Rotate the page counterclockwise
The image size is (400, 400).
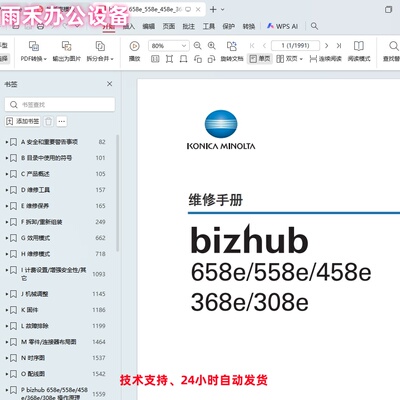point(198,59)
